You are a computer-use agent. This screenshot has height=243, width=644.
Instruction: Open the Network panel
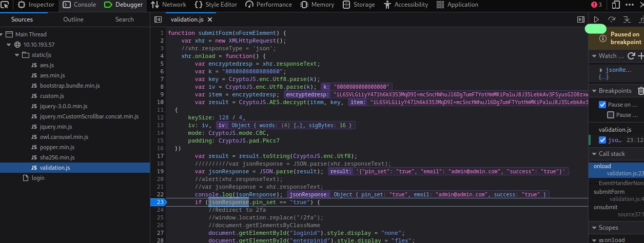(168, 5)
